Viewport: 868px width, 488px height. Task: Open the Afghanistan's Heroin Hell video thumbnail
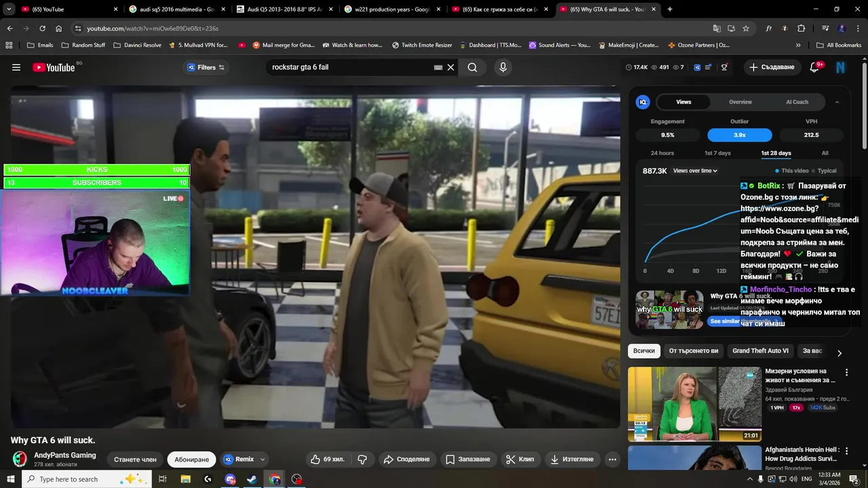click(x=694, y=457)
